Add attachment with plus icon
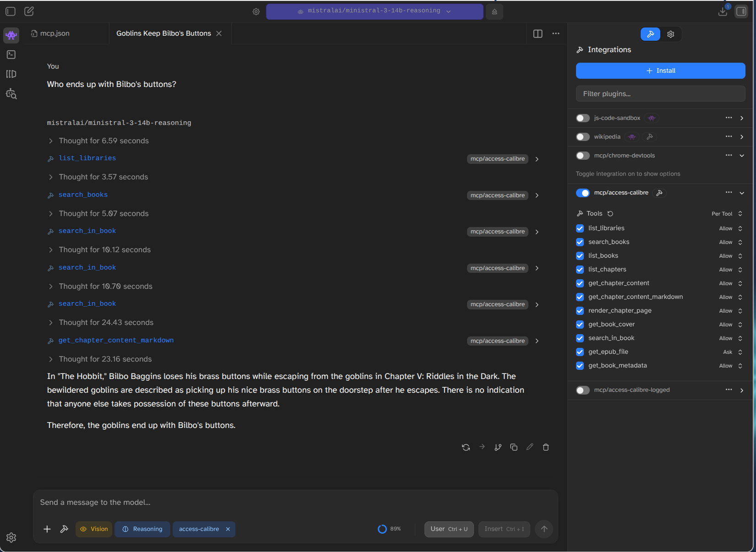Viewport: 756px width, 552px height. click(x=47, y=529)
